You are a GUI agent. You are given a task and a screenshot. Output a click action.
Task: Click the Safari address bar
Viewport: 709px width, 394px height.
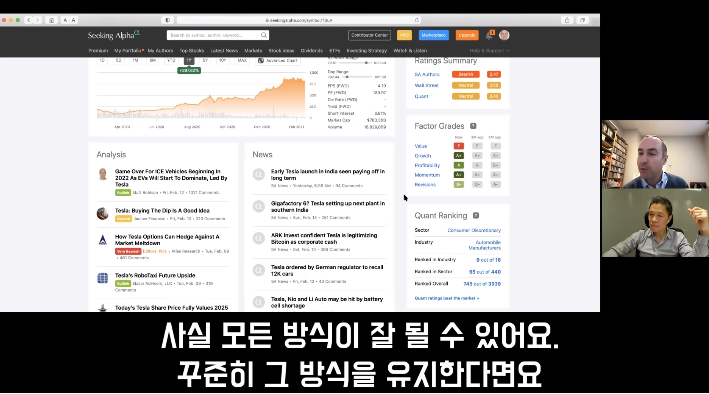point(298,20)
